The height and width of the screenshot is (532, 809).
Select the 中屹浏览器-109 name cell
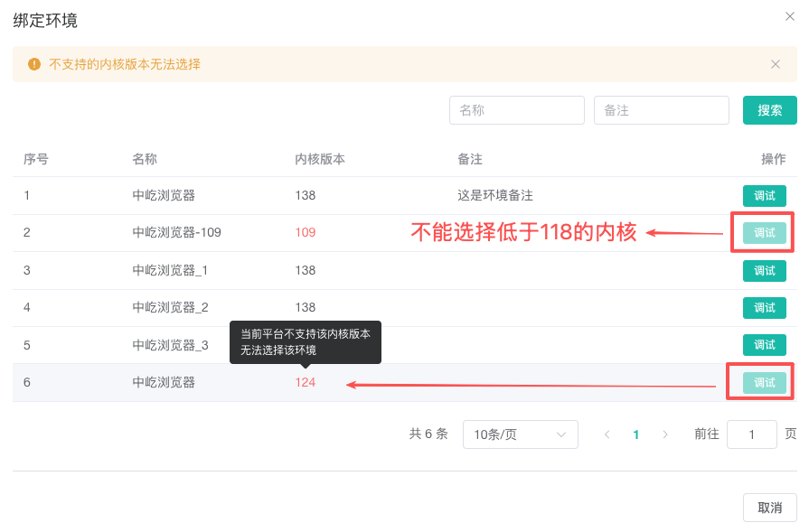(176, 232)
